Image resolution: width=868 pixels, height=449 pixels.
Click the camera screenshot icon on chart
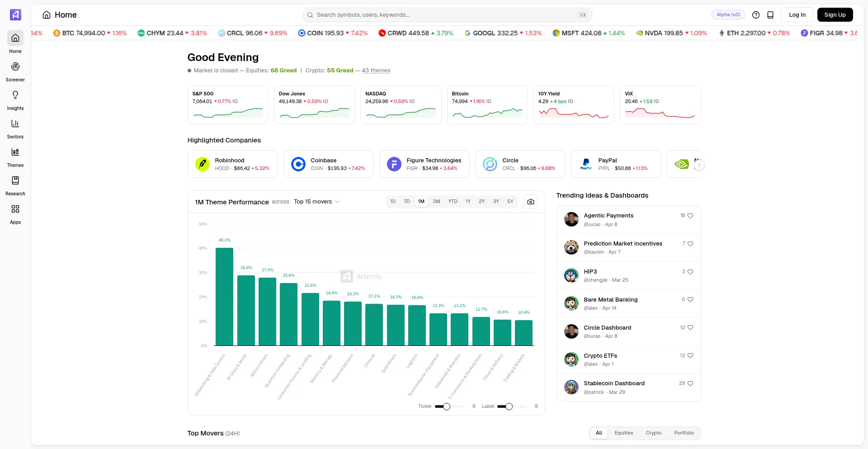[531, 202]
